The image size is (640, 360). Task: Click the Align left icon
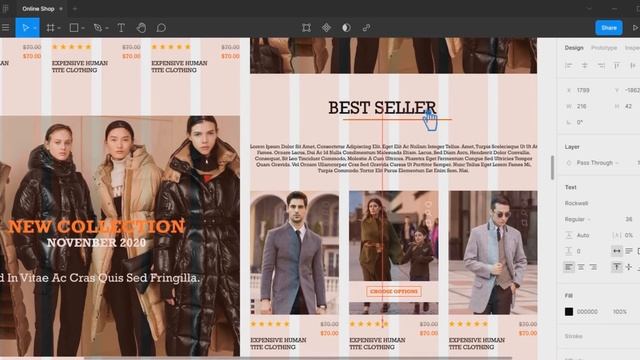coord(569,65)
